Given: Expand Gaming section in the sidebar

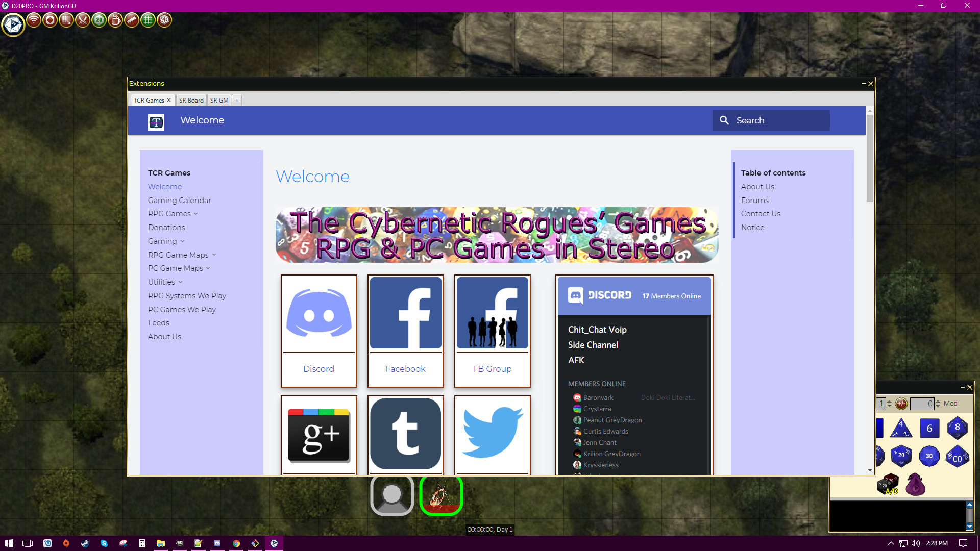Looking at the screenshot, I should [166, 241].
